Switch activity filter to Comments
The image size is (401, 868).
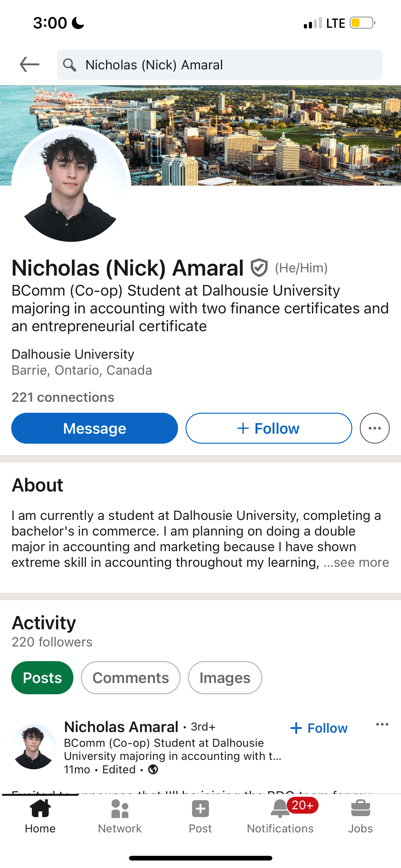131,678
